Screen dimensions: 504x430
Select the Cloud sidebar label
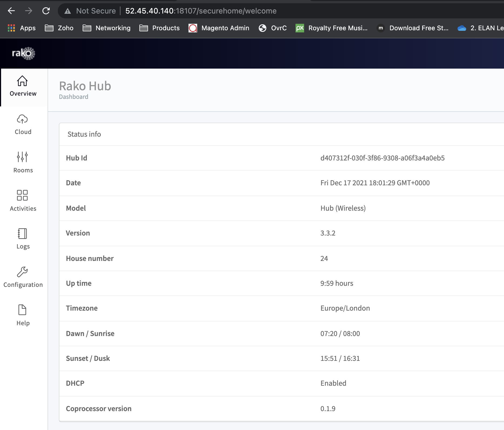[x=23, y=132]
